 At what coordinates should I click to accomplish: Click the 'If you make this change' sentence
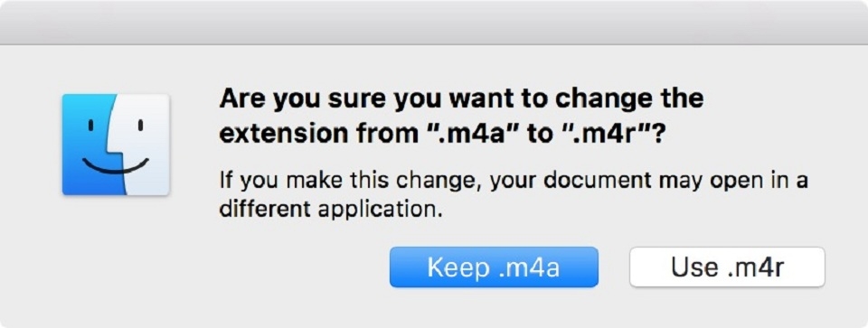tap(514, 195)
